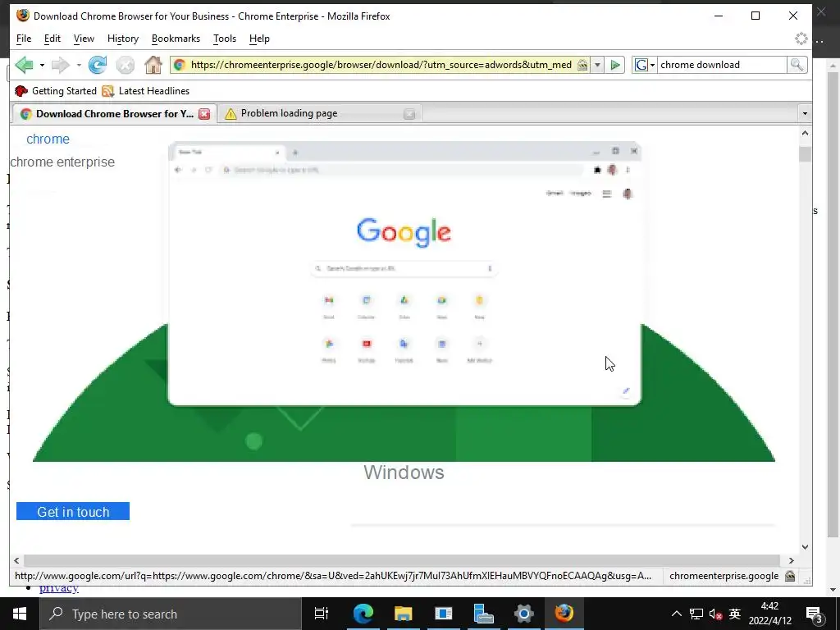Open the Settings gear taskbar icon
Screen dimensions: 840x630
click(x=523, y=614)
